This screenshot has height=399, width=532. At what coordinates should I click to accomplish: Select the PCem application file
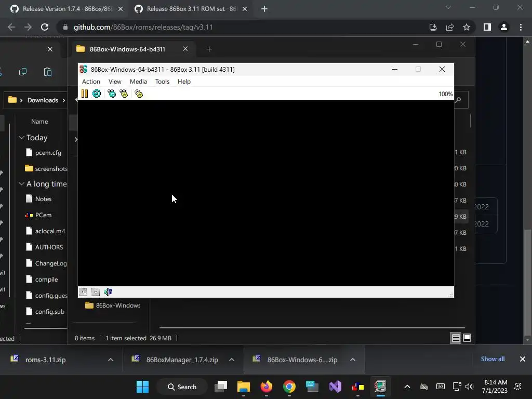click(x=44, y=215)
